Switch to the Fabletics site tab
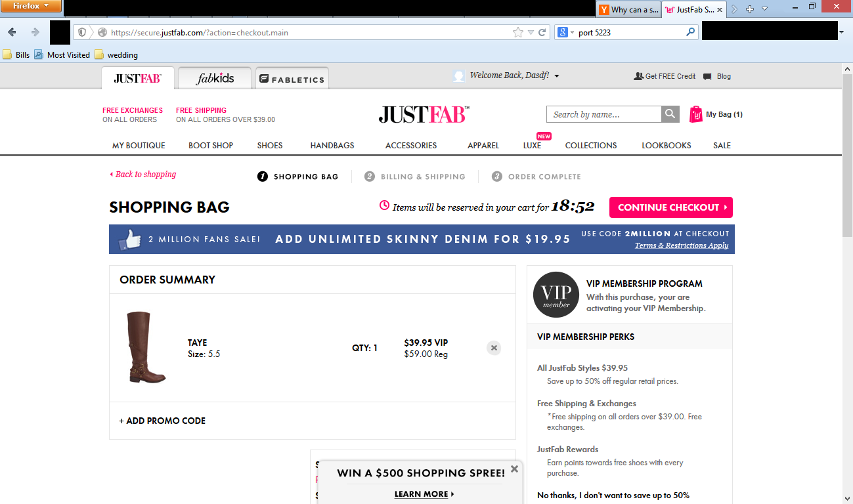Screen dimensions: 853x504 (292, 79)
